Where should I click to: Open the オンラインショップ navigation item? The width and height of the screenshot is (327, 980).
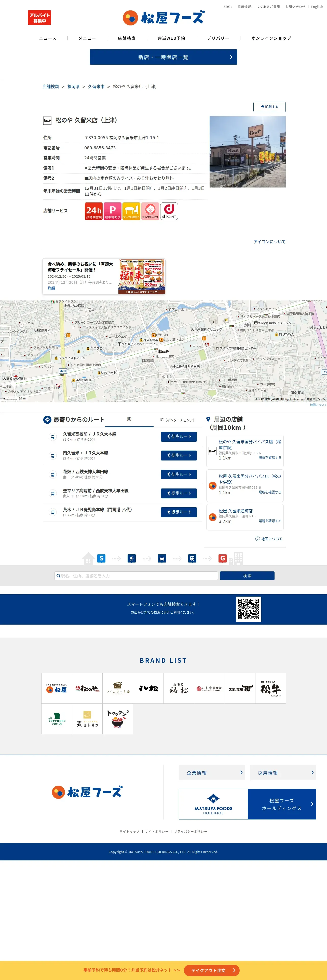click(271, 38)
